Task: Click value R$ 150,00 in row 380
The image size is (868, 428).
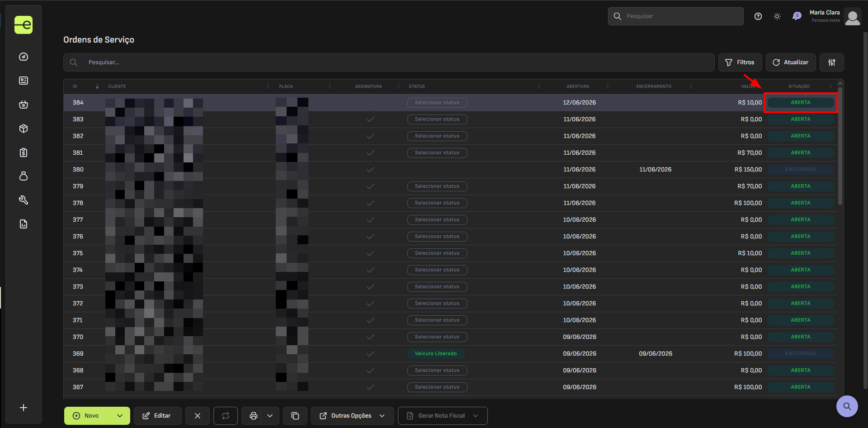Action: 748,170
